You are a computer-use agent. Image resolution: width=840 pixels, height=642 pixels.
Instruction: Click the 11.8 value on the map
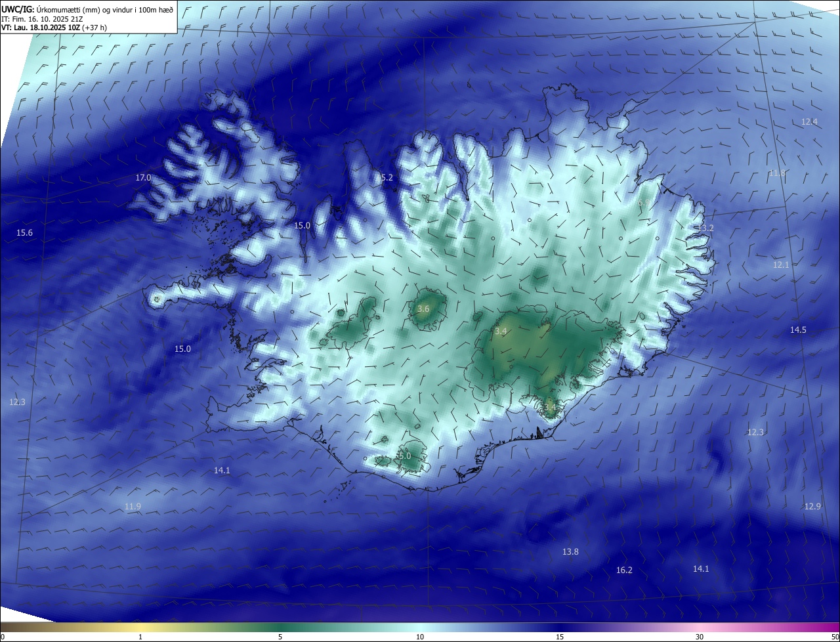coord(777,173)
